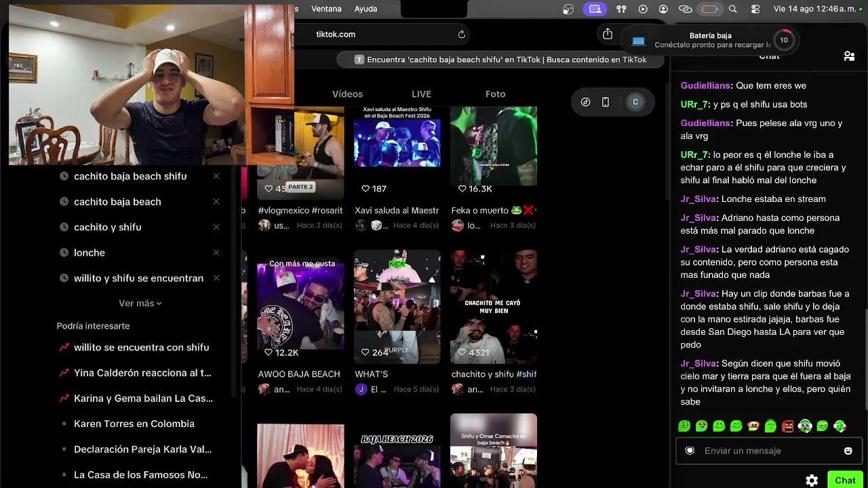Open suggestion 'La Casa de los Famosos No...'
Screen dimensions: 868x488
[x=140, y=475]
